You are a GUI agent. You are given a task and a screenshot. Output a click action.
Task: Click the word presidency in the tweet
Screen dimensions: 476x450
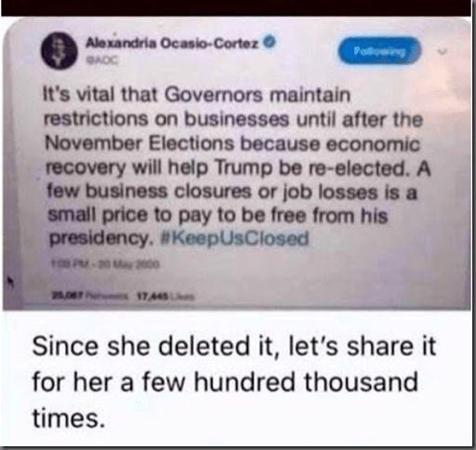[x=101, y=239]
